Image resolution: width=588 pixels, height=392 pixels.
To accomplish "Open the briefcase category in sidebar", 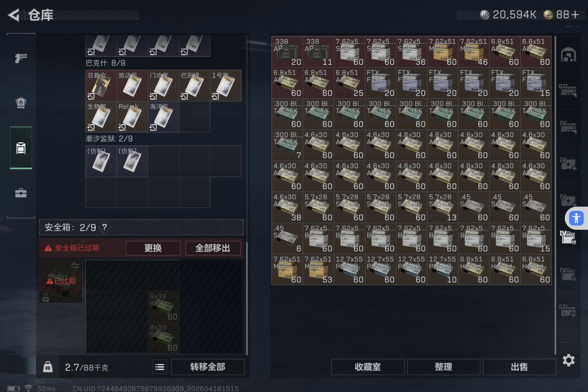I will [21, 193].
